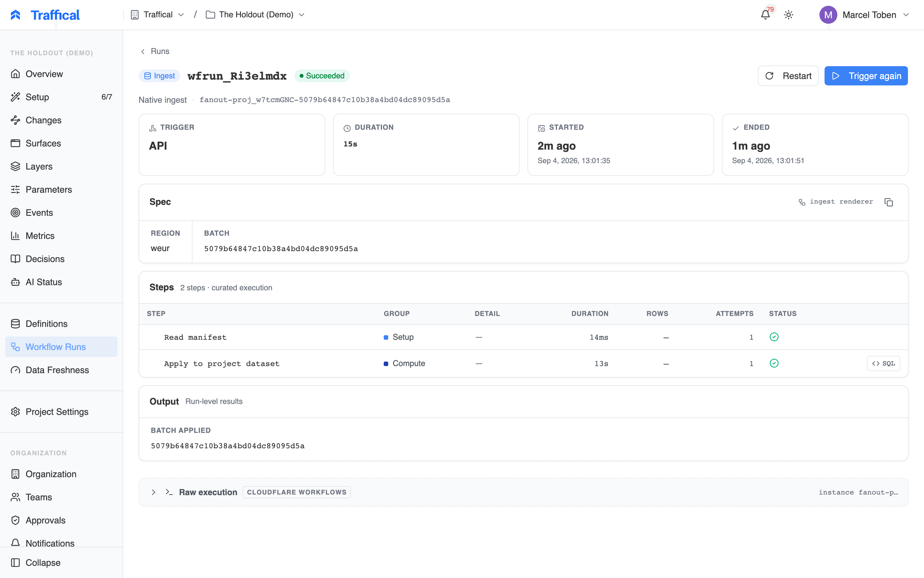This screenshot has height=578, width=924.
Task: Collapse the sidebar with Collapse button
Action: 61,563
